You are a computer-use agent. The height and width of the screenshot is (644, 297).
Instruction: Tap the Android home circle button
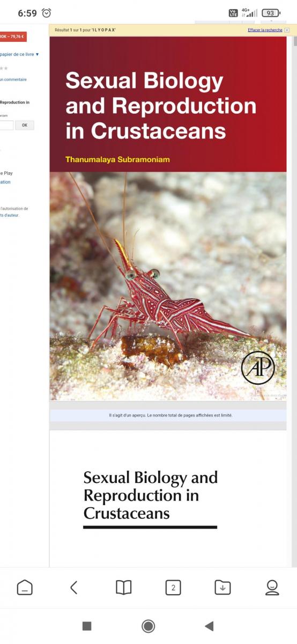(148, 626)
